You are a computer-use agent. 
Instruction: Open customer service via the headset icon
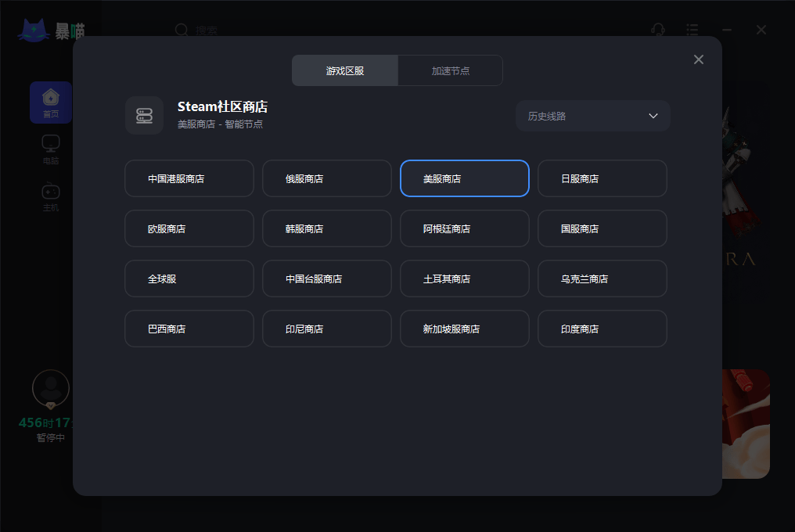click(x=658, y=30)
